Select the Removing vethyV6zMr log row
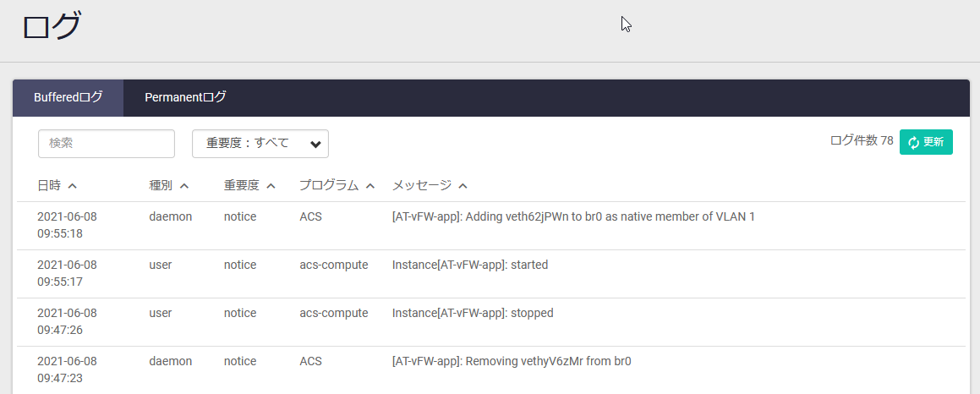The width and height of the screenshot is (980, 394). 491,369
